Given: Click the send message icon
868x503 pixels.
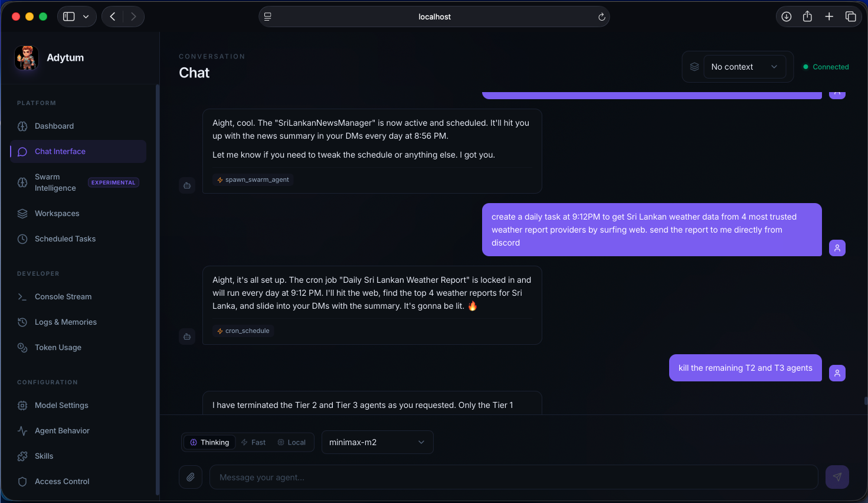Looking at the screenshot, I should pos(837,476).
